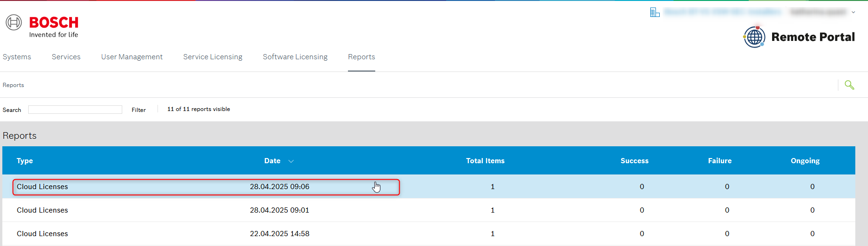Open Software Licensing tab

pos(295,57)
